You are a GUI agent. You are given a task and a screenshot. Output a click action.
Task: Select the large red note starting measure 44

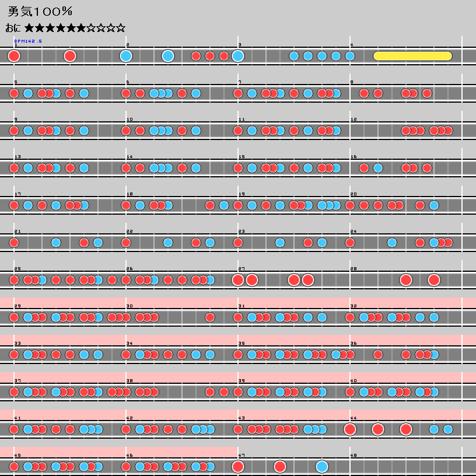point(350,429)
